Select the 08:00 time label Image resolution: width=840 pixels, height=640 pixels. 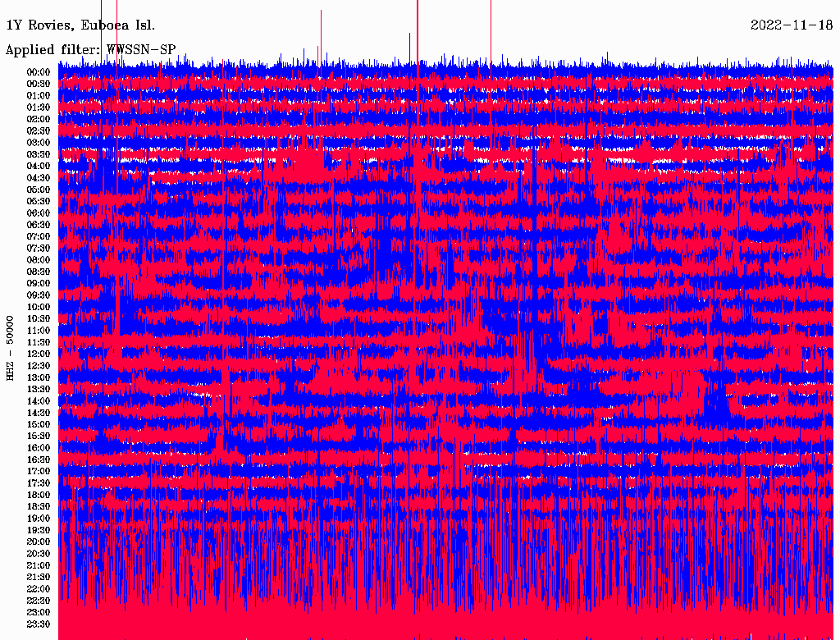pyautogui.click(x=39, y=260)
